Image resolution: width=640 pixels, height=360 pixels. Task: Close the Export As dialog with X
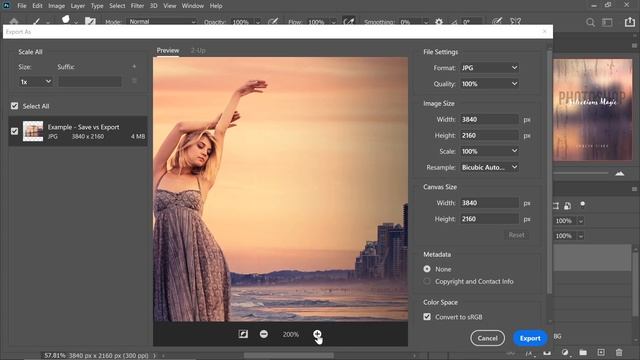[x=544, y=31]
